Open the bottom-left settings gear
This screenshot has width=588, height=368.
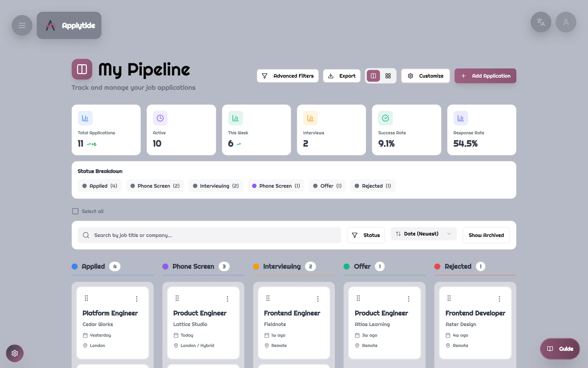pos(15,353)
